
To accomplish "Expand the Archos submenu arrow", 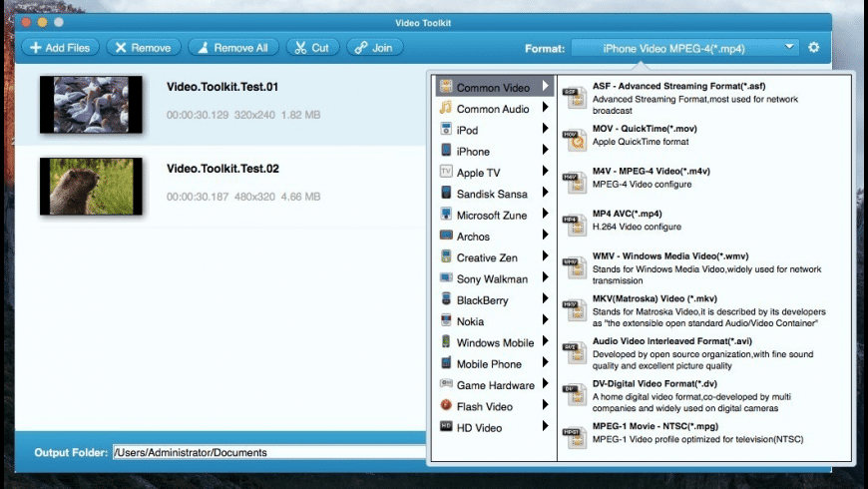I will click(546, 235).
